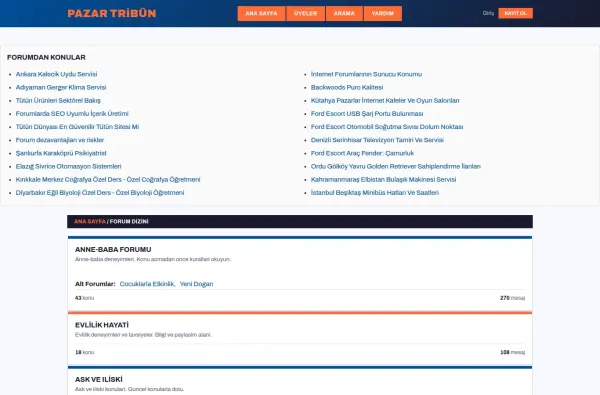
Task: Open Ford Escort Soğutma Sıvısı Dolum topic
Action: coord(387,127)
